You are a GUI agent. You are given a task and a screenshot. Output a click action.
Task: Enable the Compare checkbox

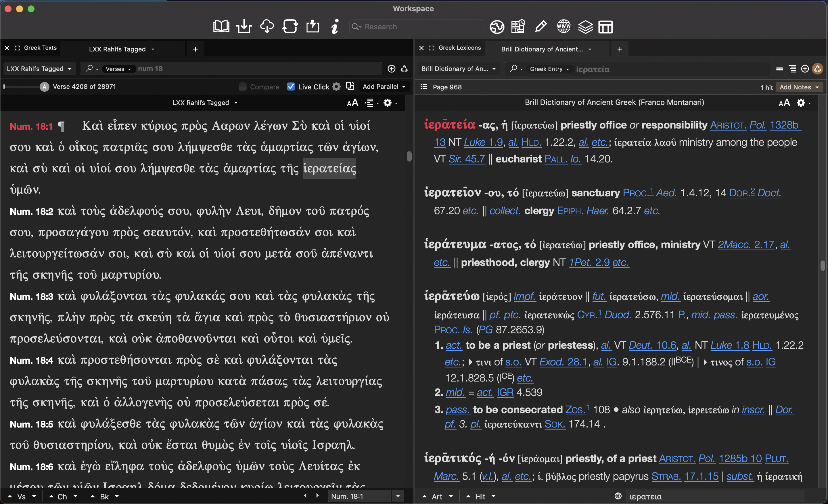pos(243,87)
